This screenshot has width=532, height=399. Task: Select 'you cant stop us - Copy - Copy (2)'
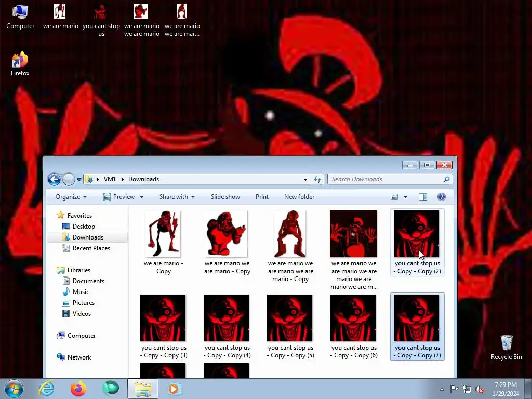coord(417,243)
